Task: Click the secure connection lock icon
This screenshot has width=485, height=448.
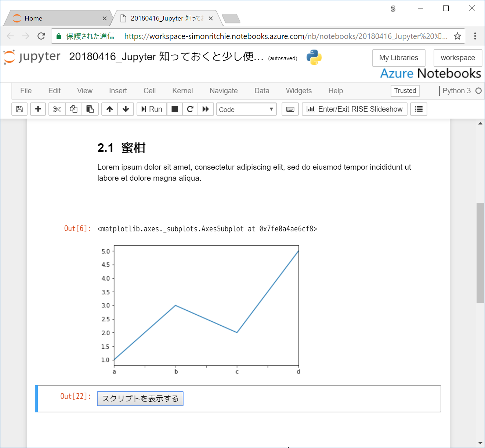Action: [58, 36]
